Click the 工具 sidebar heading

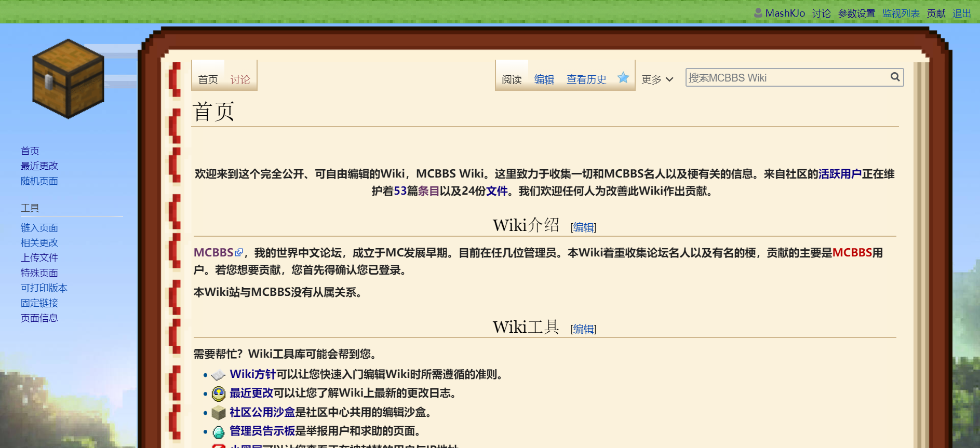(30, 208)
